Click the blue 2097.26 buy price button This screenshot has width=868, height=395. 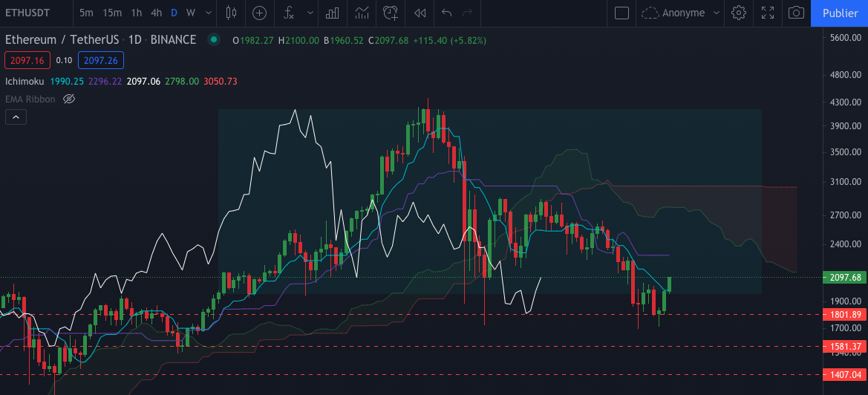101,59
